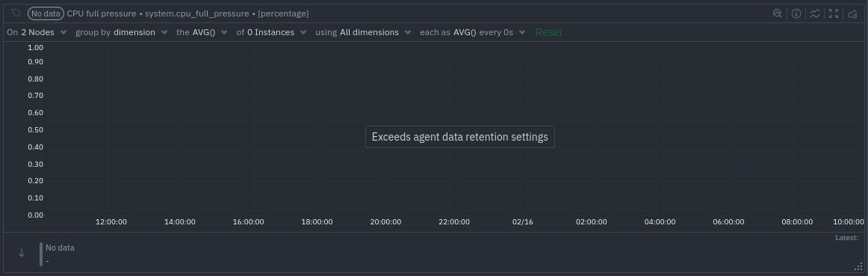Click the No data status badge

coord(46,13)
